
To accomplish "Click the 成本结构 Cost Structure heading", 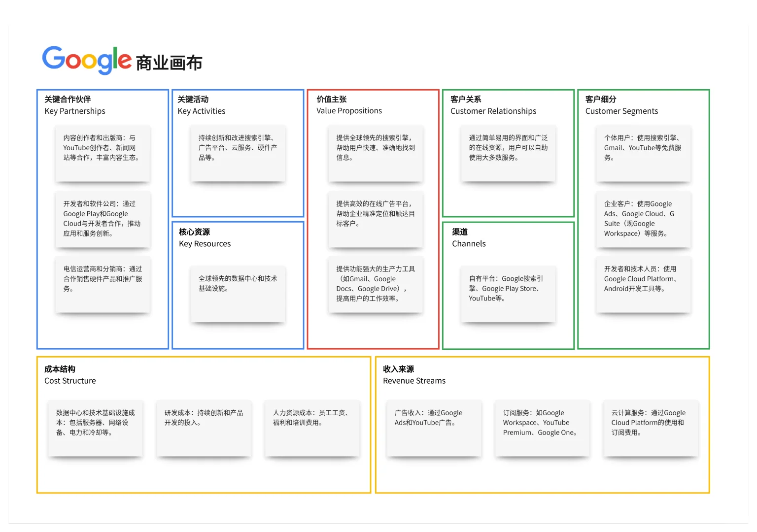I will click(x=70, y=375).
